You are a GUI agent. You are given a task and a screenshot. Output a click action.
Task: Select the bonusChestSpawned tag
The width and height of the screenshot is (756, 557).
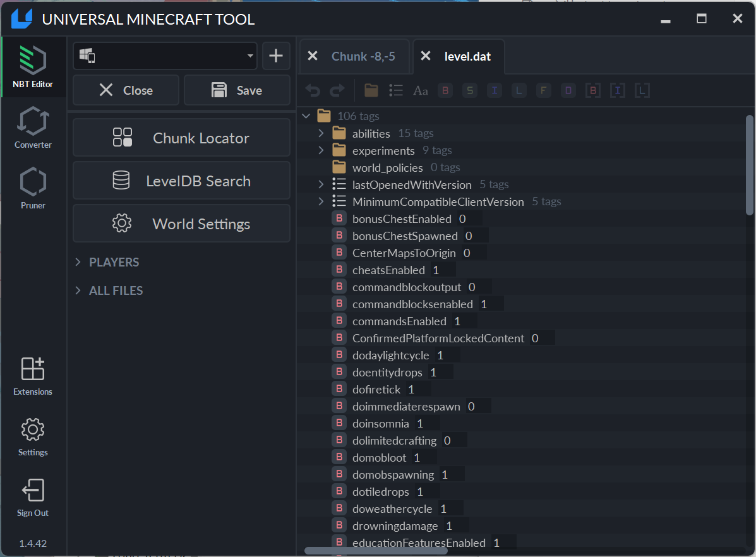[x=405, y=236]
